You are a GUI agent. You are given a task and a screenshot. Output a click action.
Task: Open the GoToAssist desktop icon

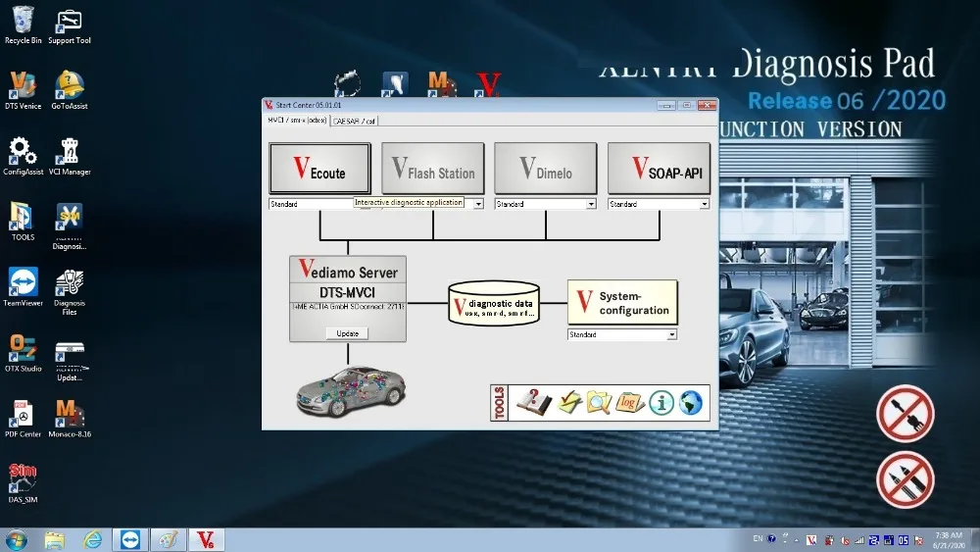pos(70,90)
